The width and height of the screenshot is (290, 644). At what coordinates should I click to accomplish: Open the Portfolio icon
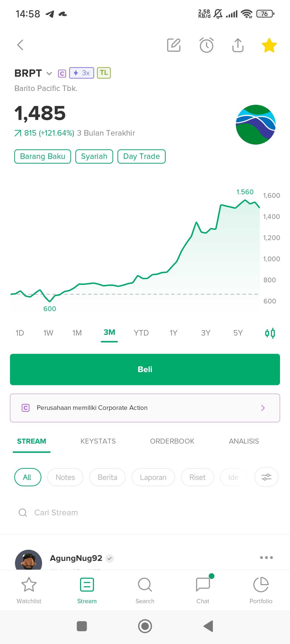tap(261, 589)
